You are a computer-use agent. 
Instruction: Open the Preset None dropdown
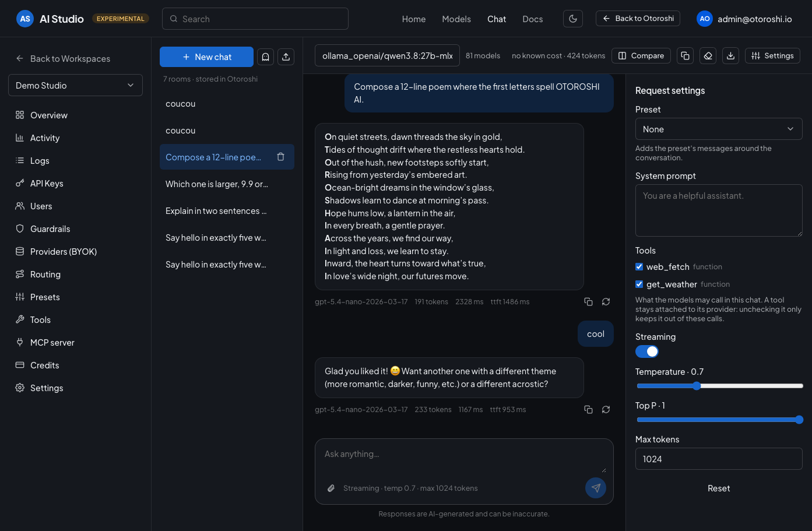pyautogui.click(x=719, y=129)
